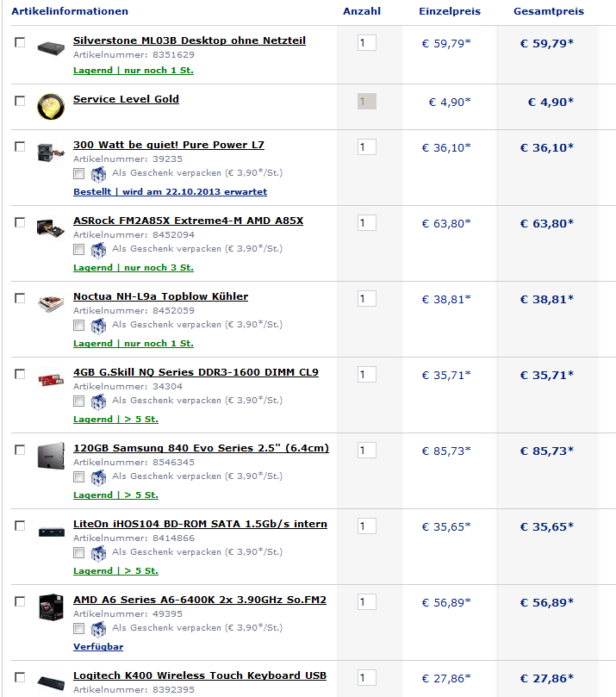Click quantity field for Logitech K400 keyboard
The image size is (616, 697).
(367, 678)
